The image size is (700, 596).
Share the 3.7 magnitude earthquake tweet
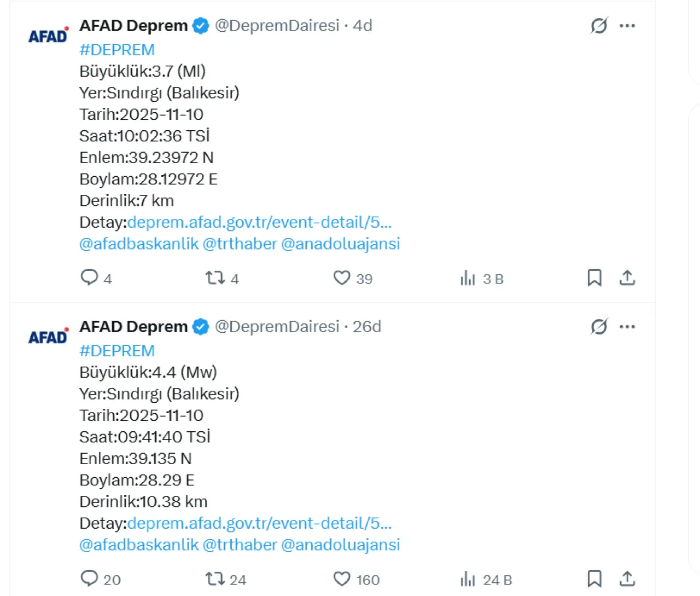click(627, 278)
